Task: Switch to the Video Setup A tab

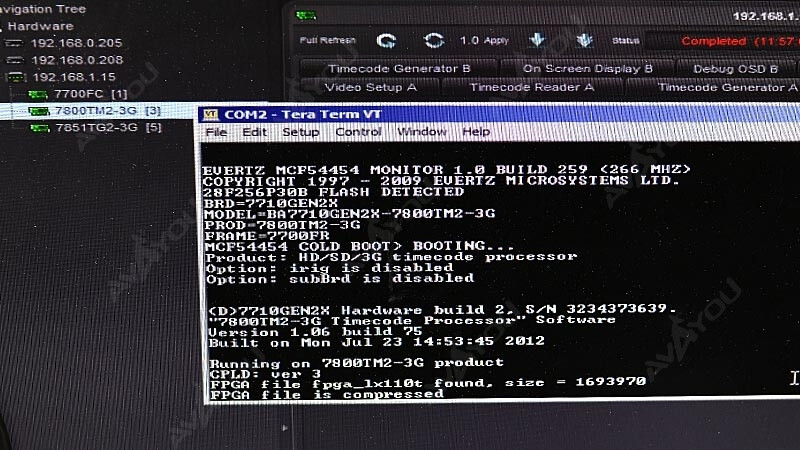Action: click(370, 88)
